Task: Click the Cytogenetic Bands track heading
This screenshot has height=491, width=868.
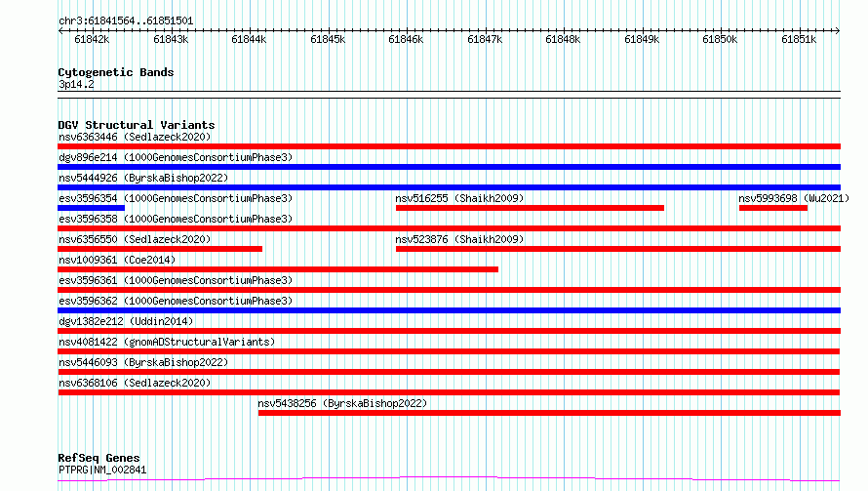Action: point(116,72)
